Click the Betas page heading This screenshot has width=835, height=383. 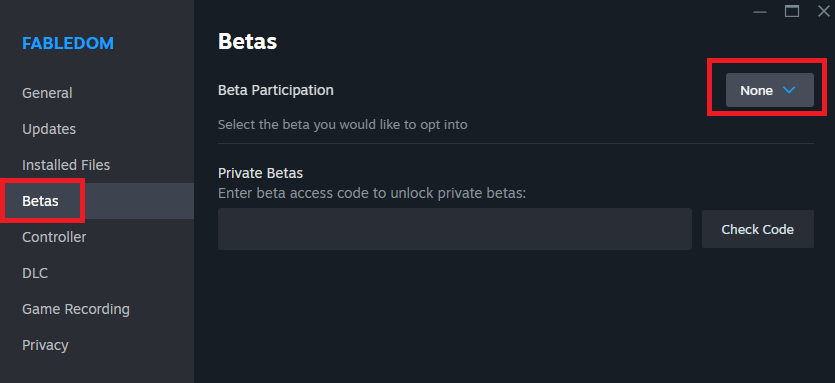tap(248, 42)
